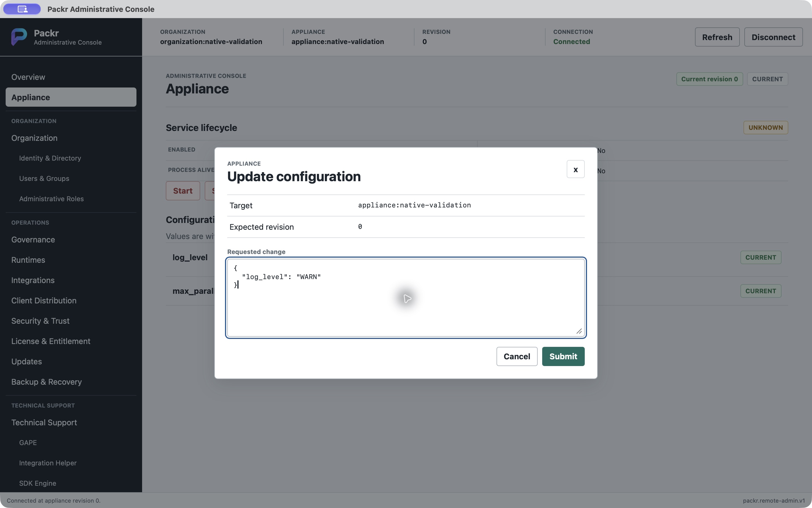Open SDK Engine

point(37,483)
